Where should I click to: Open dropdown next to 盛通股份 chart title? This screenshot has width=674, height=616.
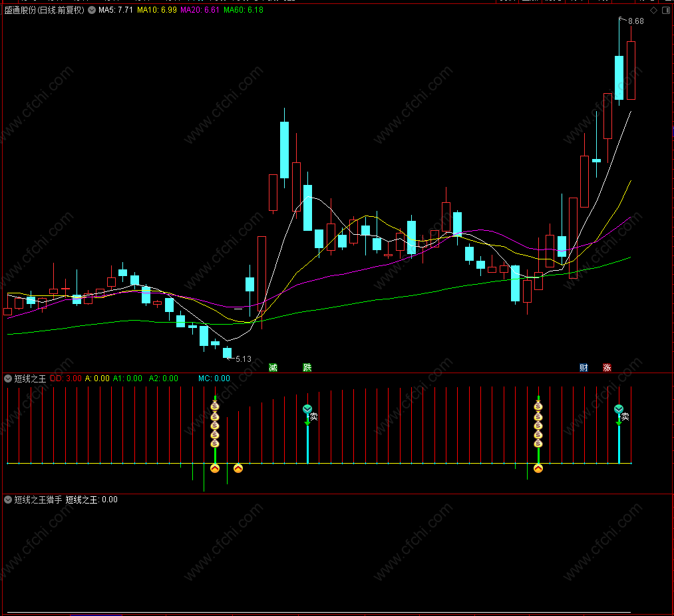[92, 10]
